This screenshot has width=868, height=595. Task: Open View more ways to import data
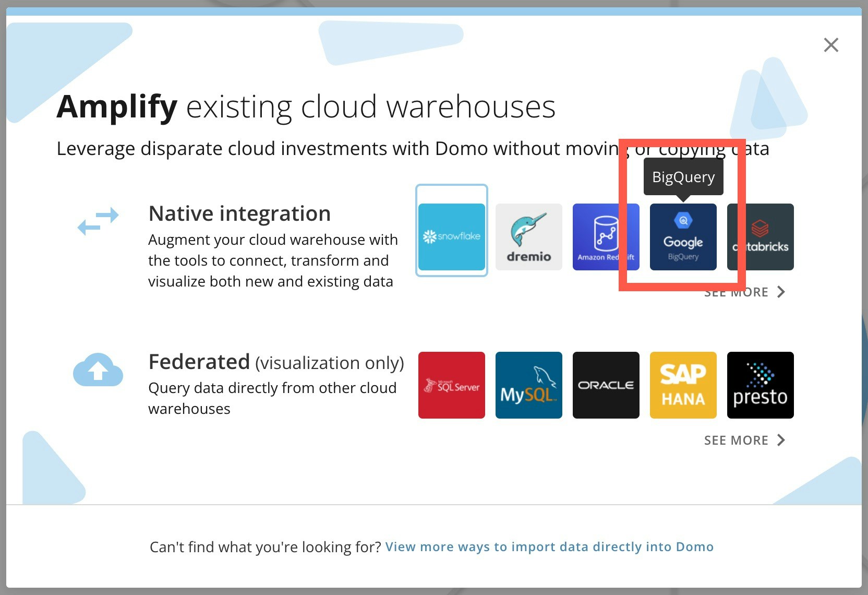click(549, 546)
